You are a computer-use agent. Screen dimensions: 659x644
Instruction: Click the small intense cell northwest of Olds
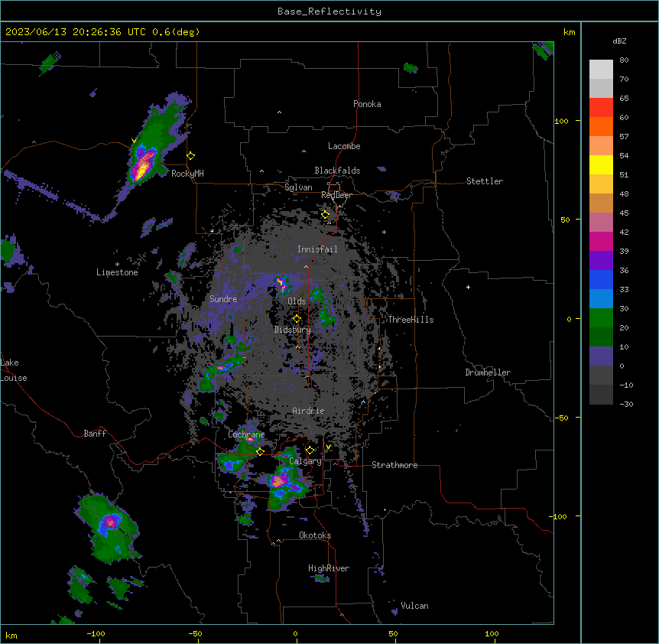281,285
